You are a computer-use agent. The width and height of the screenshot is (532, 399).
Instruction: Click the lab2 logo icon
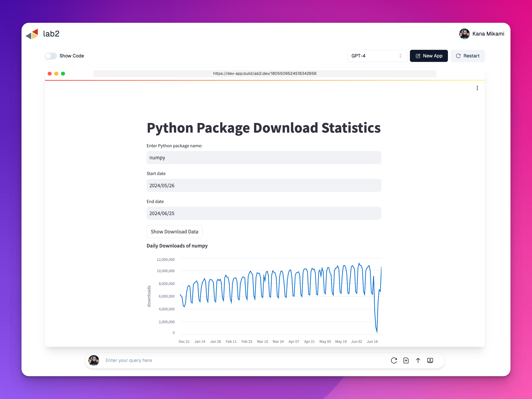(32, 34)
